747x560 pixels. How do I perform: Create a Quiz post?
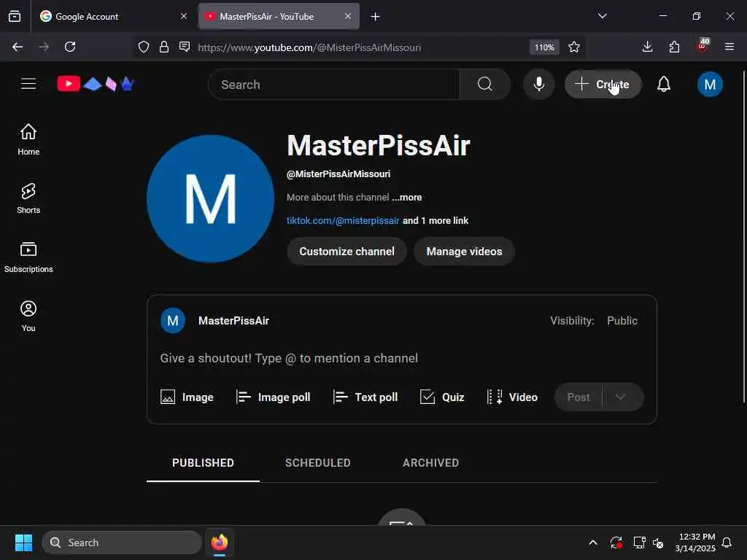coord(442,397)
